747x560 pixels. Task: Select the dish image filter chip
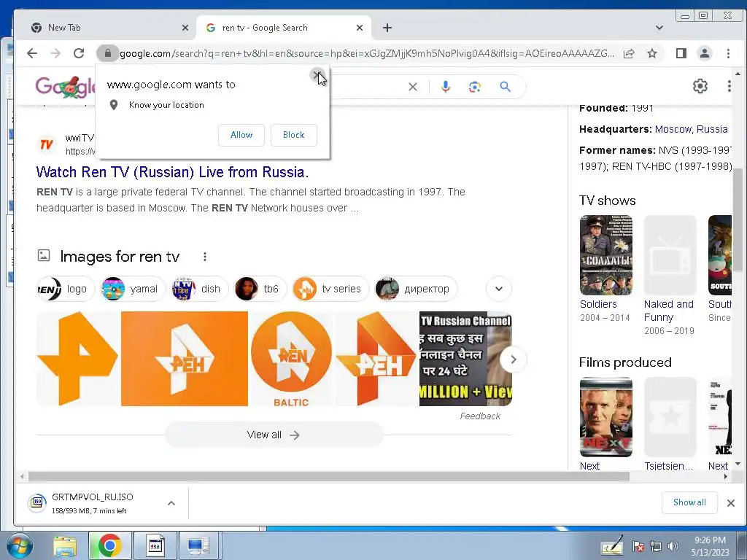pyautogui.click(x=199, y=289)
